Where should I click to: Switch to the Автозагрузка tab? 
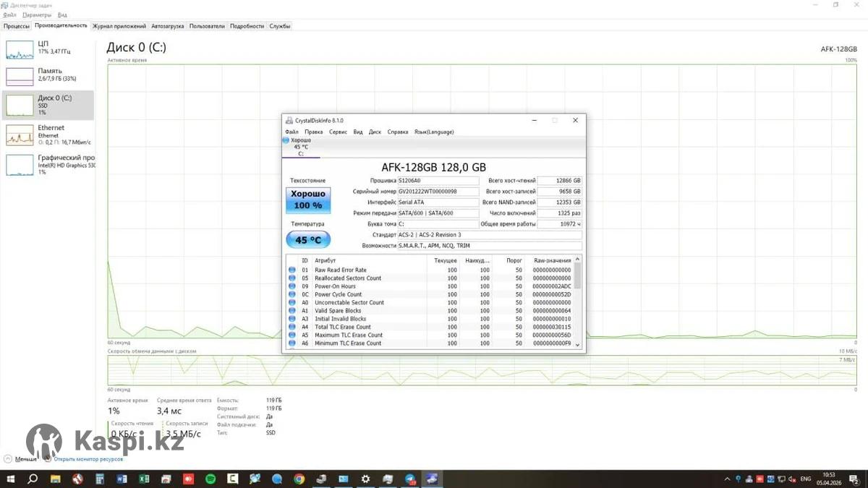point(168,26)
